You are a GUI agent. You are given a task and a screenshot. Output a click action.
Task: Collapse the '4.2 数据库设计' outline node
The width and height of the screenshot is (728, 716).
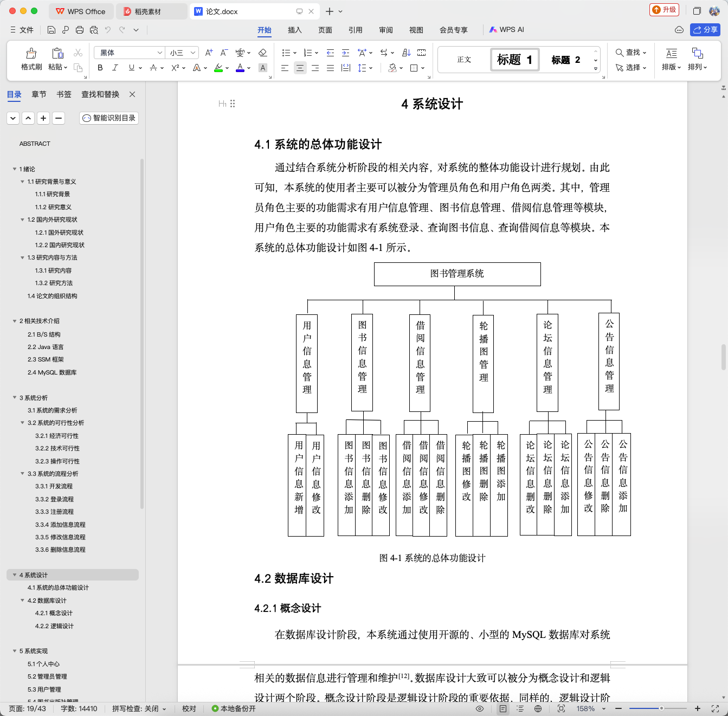coord(22,601)
